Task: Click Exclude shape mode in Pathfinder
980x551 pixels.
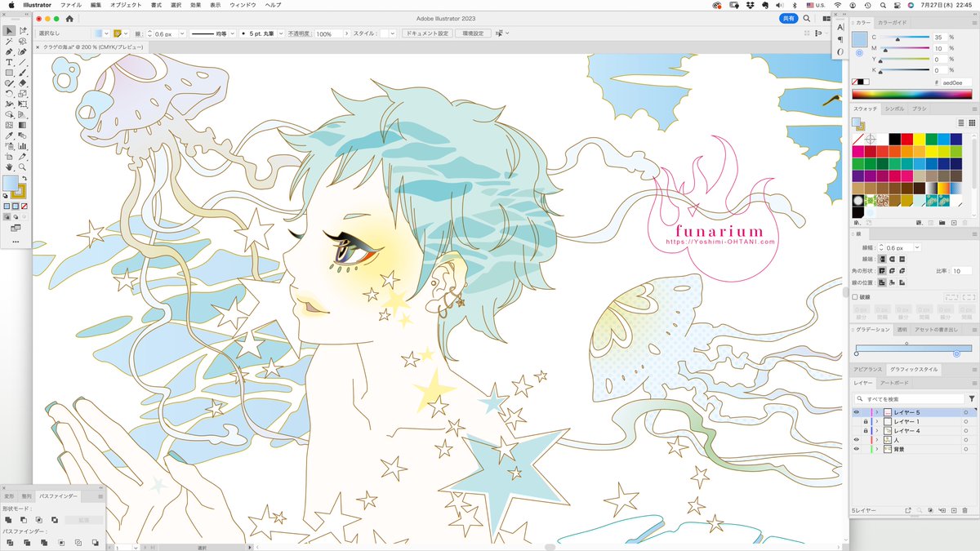Action: click(54, 519)
